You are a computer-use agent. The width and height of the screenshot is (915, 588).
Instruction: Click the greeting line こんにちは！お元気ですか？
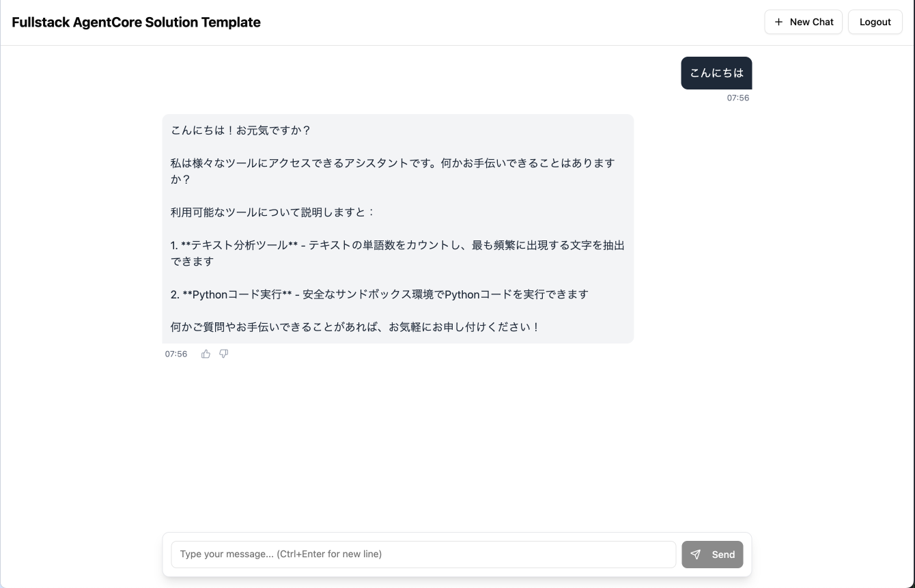(241, 130)
